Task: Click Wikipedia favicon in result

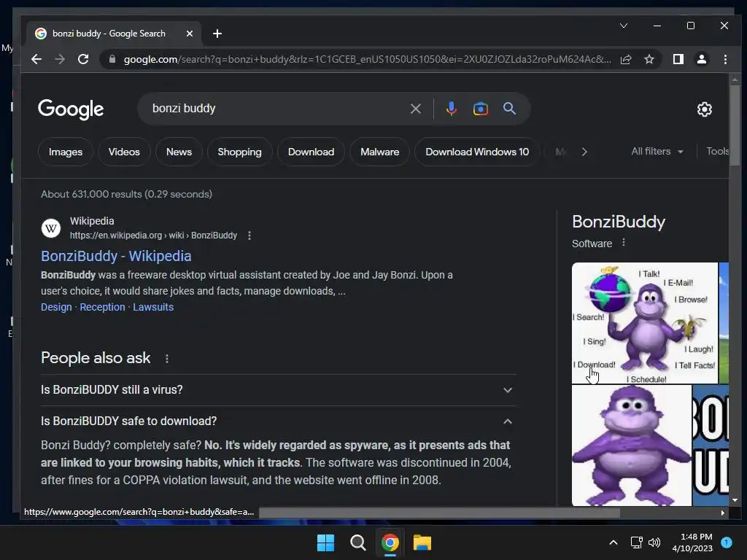Action: click(51, 228)
